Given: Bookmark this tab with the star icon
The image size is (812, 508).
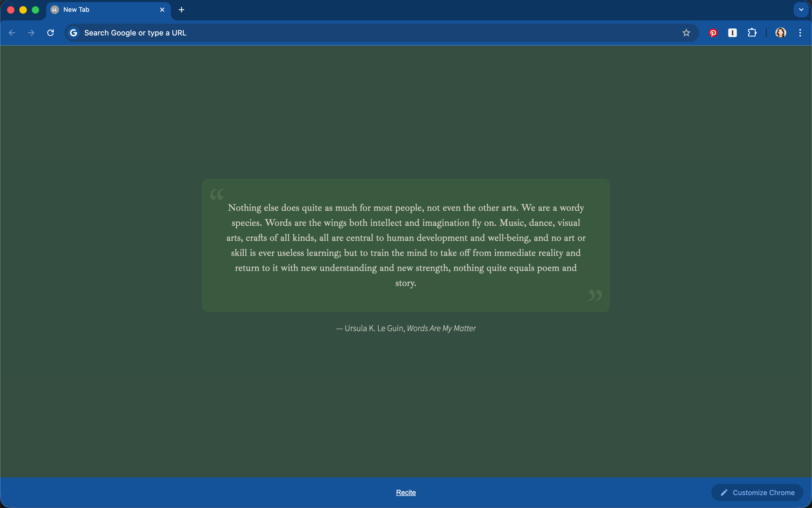Looking at the screenshot, I should (686, 33).
